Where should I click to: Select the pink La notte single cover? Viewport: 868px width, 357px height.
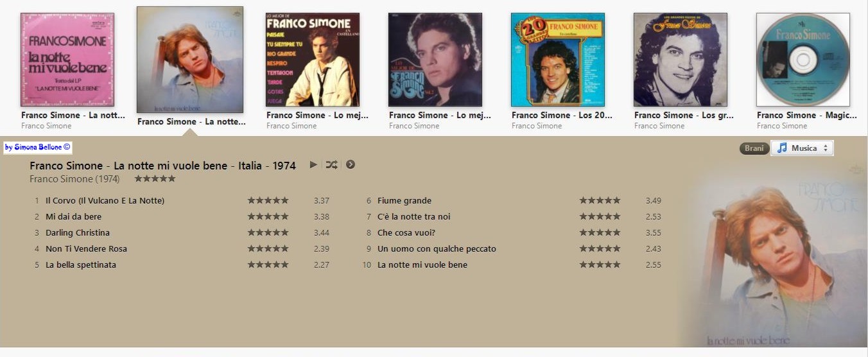pos(67,60)
